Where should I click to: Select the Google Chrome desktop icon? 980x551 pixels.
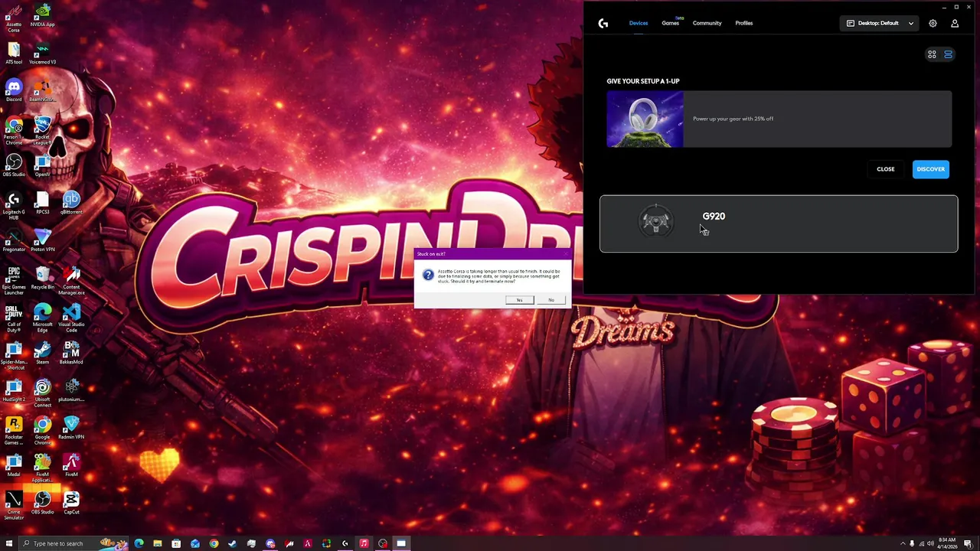tap(43, 431)
